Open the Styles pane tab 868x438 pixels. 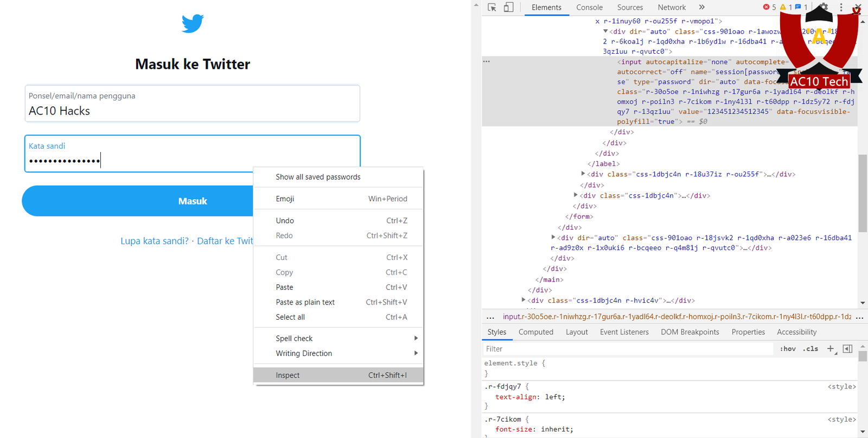pos(496,332)
